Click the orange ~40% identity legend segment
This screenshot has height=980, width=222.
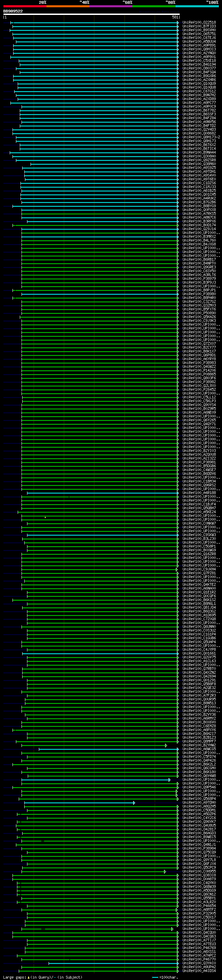[x=68, y=6]
